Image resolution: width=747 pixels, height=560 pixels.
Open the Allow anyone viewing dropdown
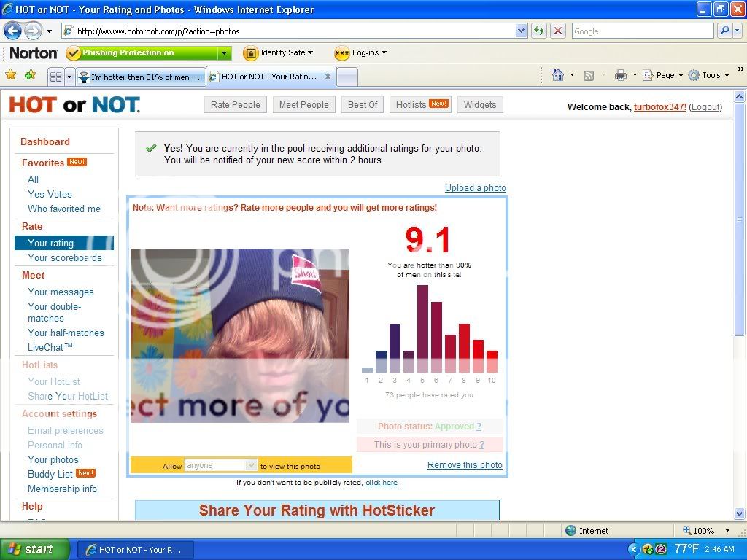click(220, 465)
